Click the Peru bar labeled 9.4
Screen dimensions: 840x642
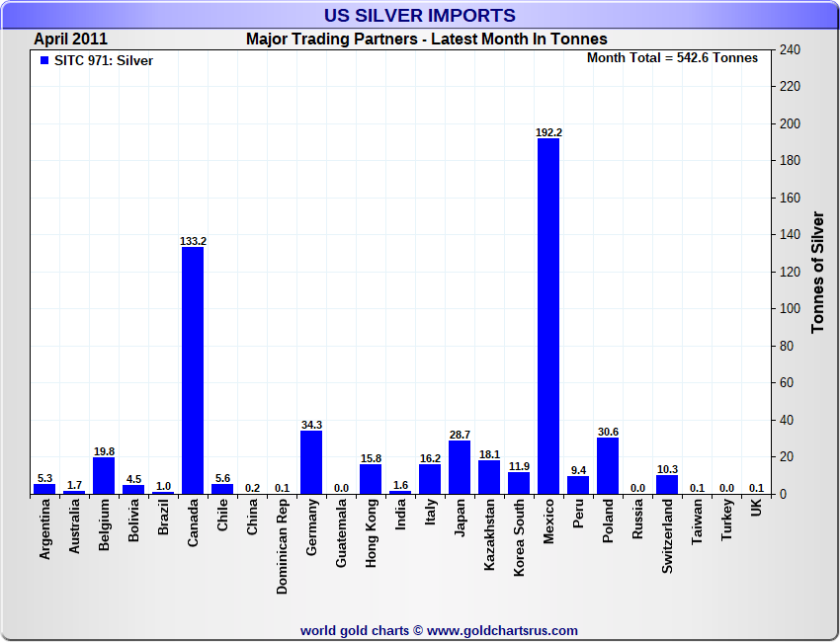coord(578,485)
